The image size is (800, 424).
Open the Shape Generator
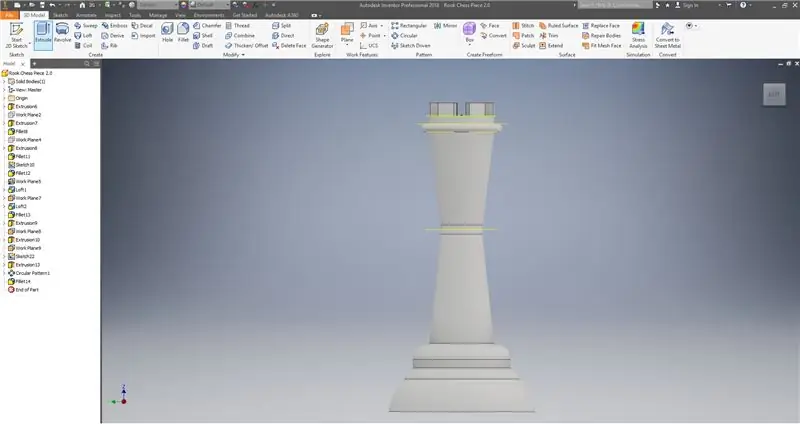coord(322,35)
